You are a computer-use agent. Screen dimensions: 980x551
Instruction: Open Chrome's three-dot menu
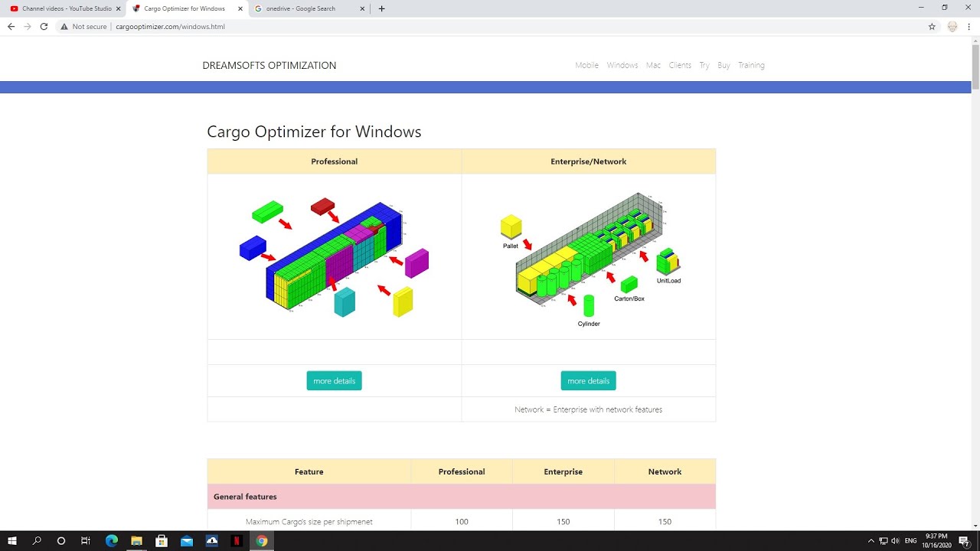click(x=969, y=26)
